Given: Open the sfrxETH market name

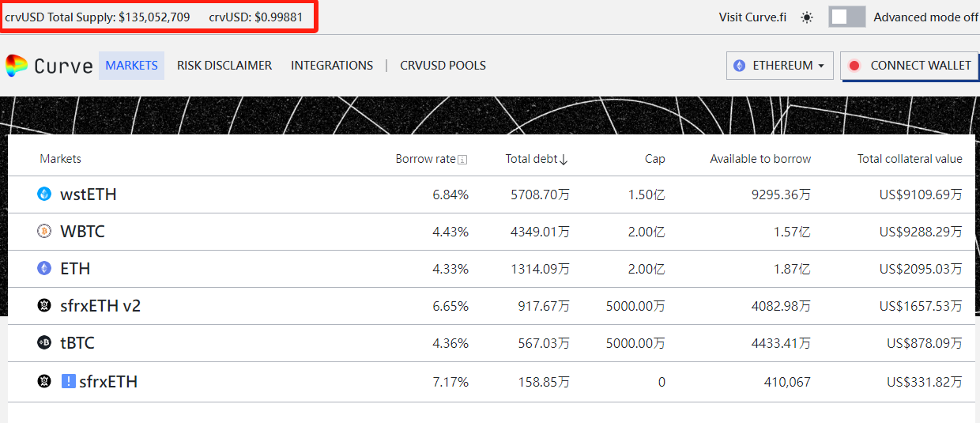Looking at the screenshot, I should coord(108,382).
